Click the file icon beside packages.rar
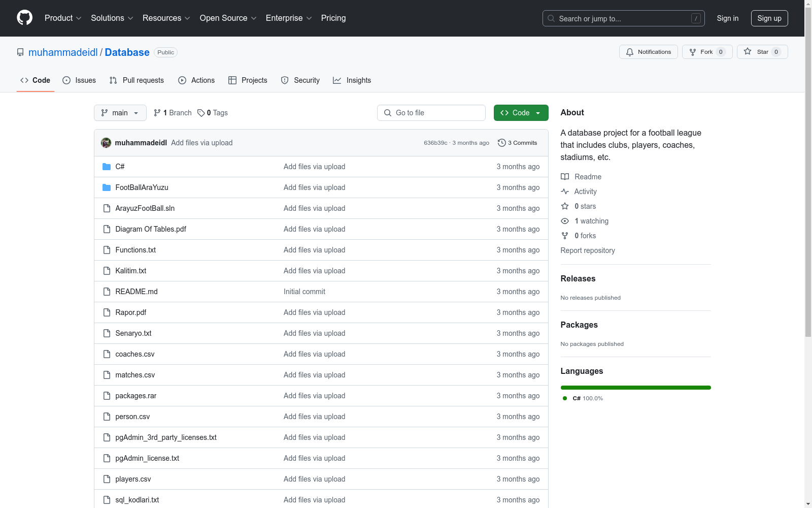812x508 pixels. point(107,396)
